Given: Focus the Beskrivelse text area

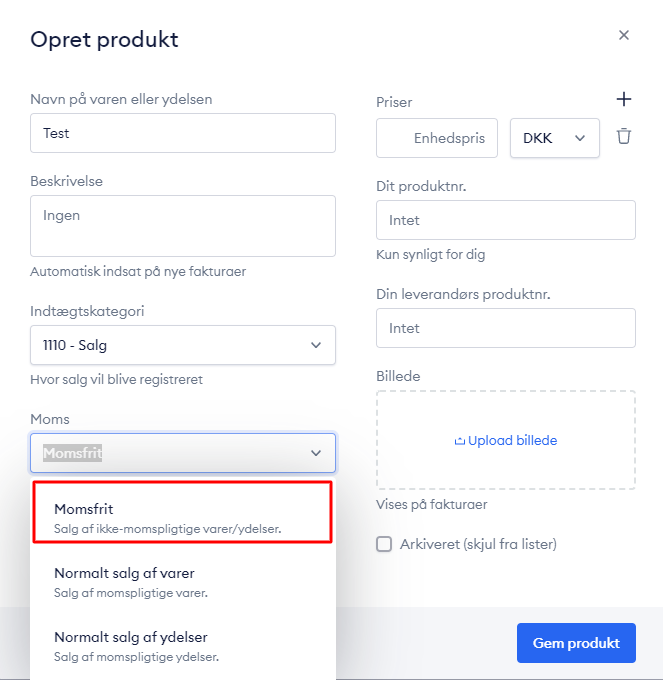Looking at the screenshot, I should pyautogui.click(x=183, y=226).
